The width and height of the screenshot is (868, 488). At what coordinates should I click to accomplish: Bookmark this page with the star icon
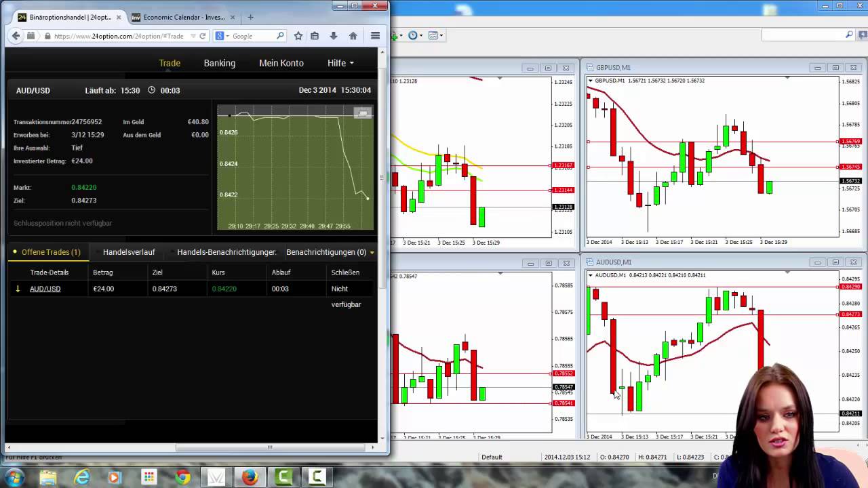point(298,36)
